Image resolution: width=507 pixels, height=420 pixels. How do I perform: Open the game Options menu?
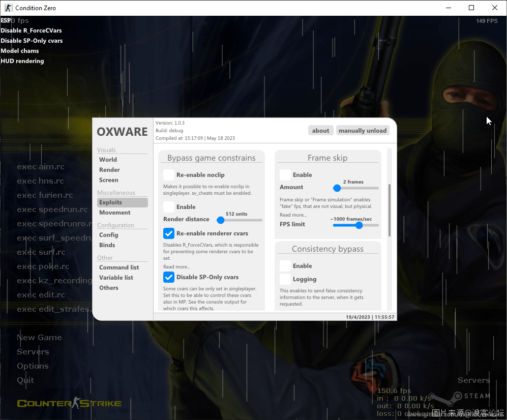[33, 366]
